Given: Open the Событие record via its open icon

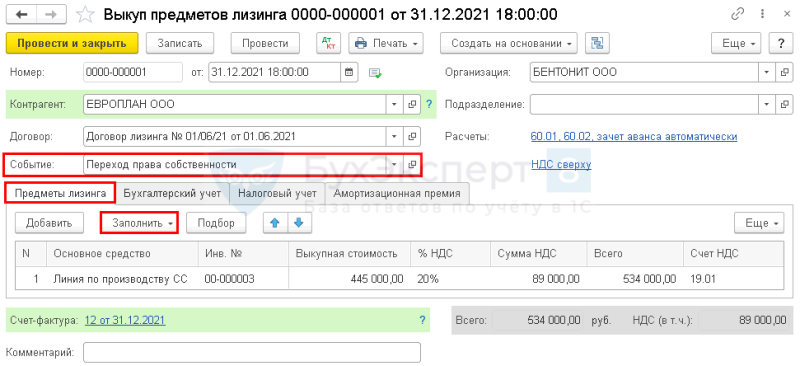Looking at the screenshot, I should tap(412, 164).
